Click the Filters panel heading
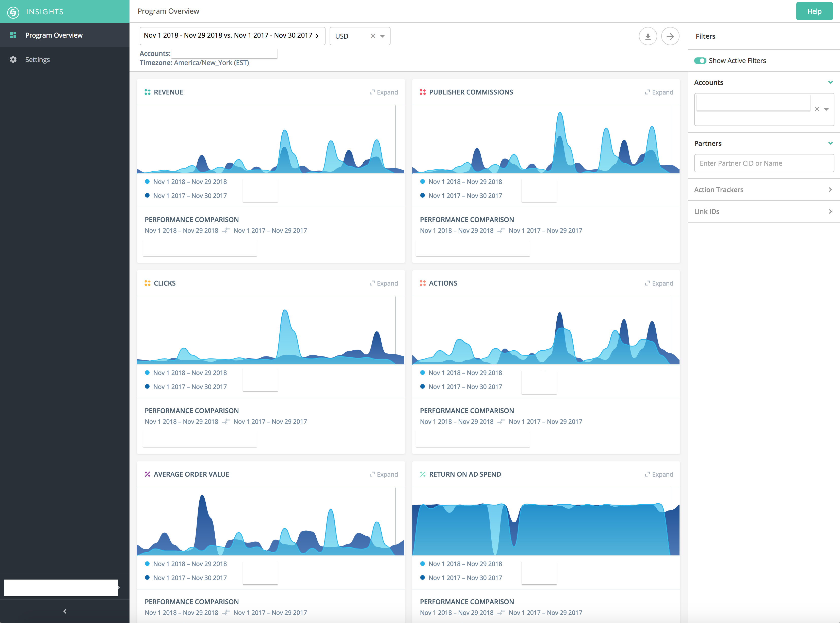Screen dimensions: 840x623 (x=705, y=36)
